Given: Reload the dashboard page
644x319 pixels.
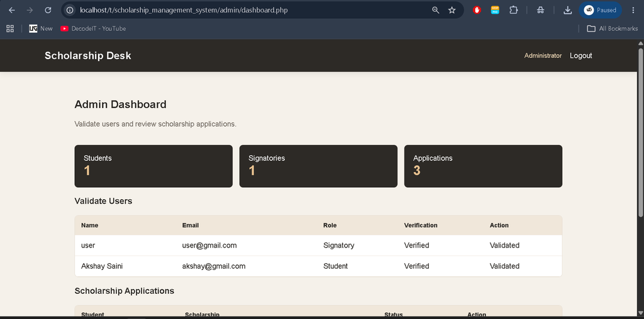Looking at the screenshot, I should tap(48, 10).
